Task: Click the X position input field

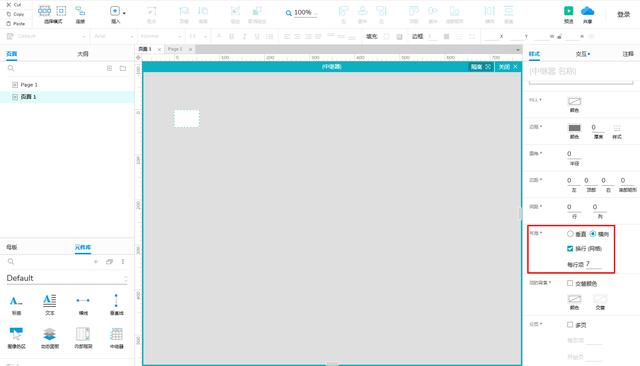Action: click(491, 36)
